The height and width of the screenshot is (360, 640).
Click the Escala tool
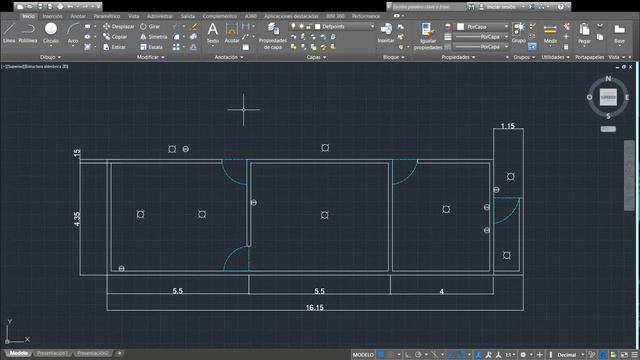(x=151, y=47)
